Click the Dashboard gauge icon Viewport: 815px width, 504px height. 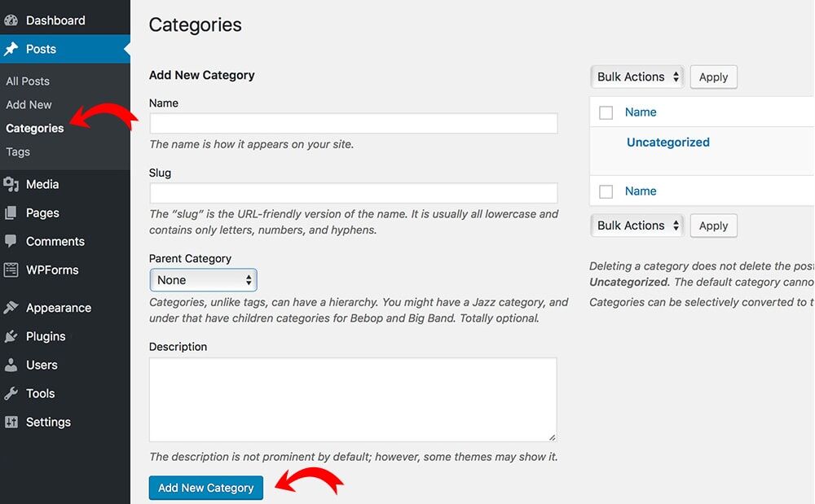11,20
